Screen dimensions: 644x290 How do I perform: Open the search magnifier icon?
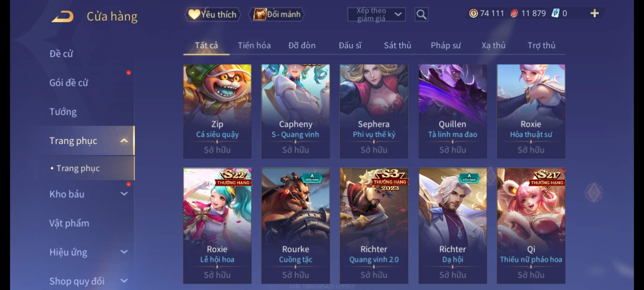click(x=421, y=15)
